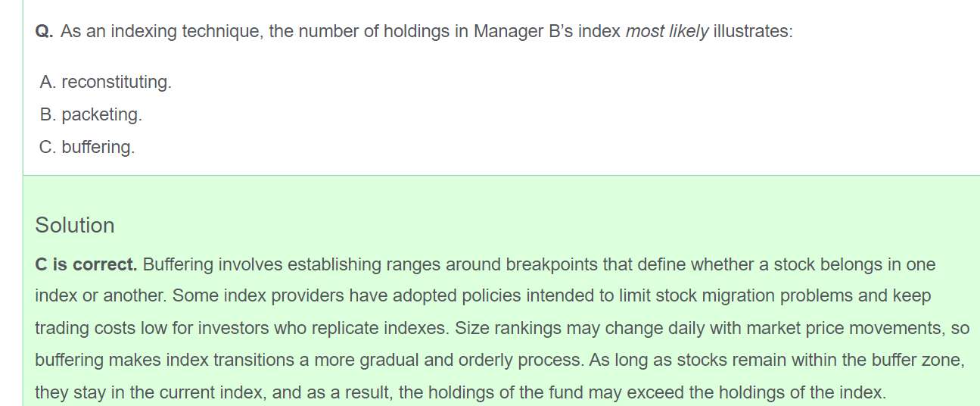Viewport: 980px width, 406px height.
Task: Click the italic "most likely" phrase
Action: tap(667, 33)
